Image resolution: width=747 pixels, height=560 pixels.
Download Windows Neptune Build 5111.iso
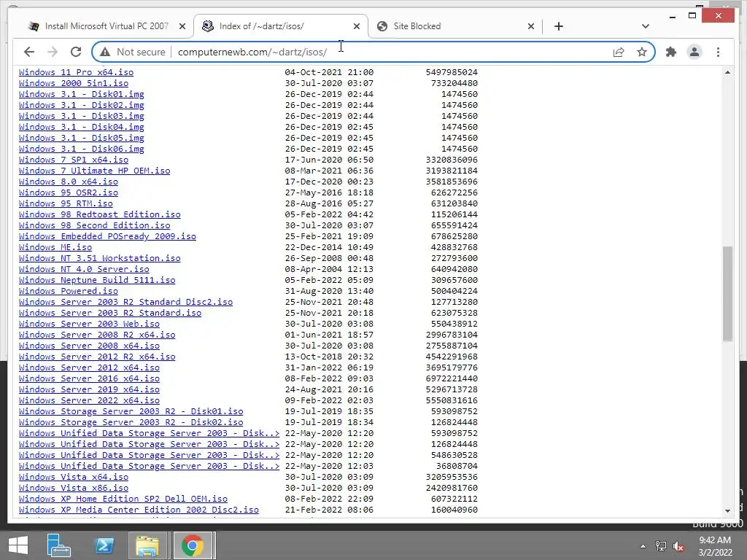(x=97, y=281)
